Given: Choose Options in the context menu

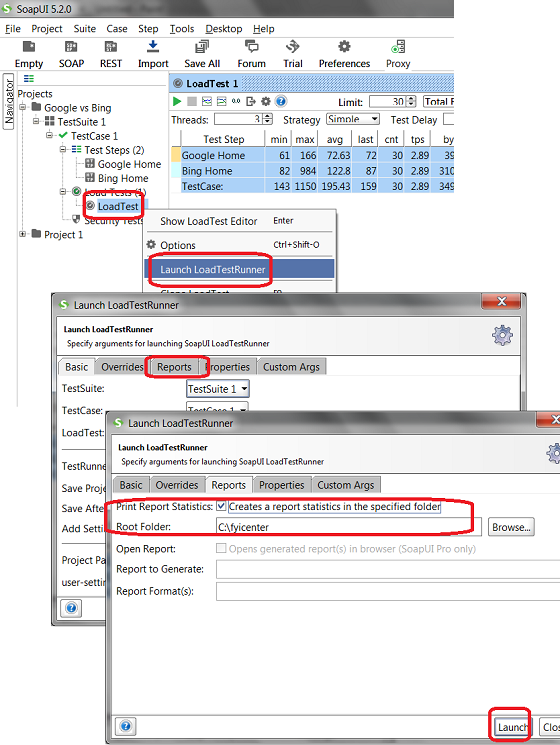Looking at the screenshot, I should [239, 245].
